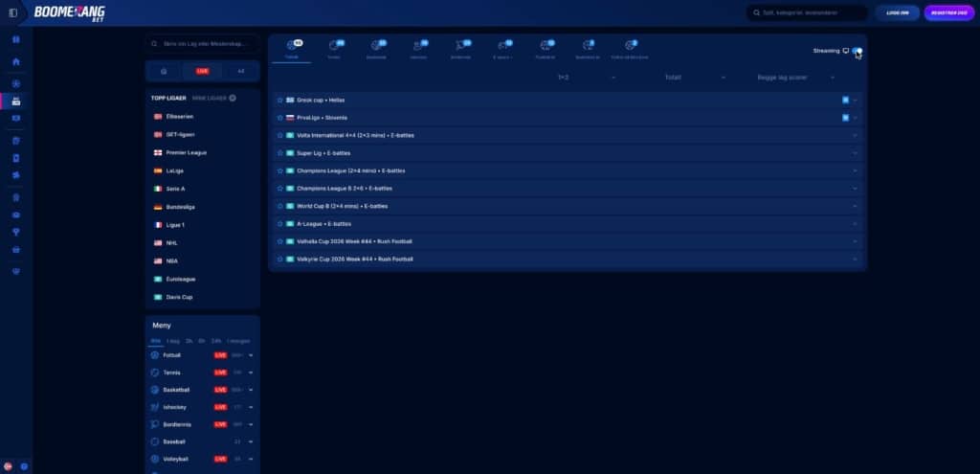980x474 pixels.
Task: Click Basketball sport icon in Meny
Action: tap(155, 390)
